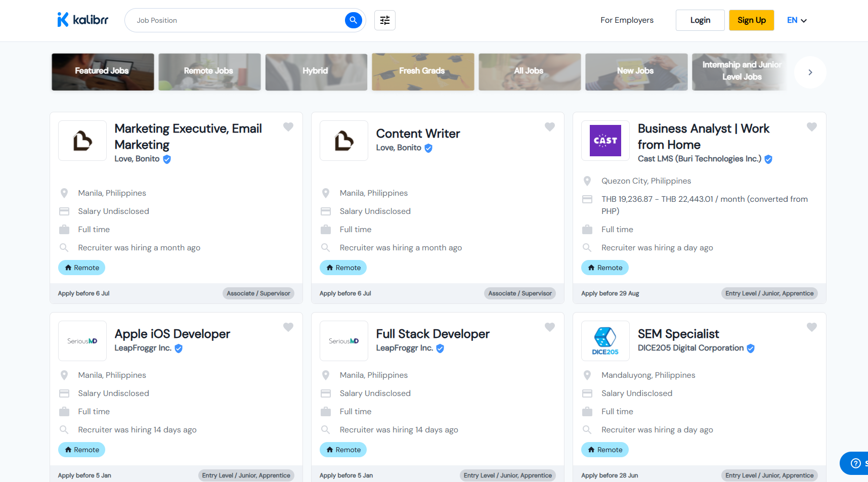Click SeriousMD logo on Full Stack Developer card
This screenshot has height=482, width=868.
344,341
